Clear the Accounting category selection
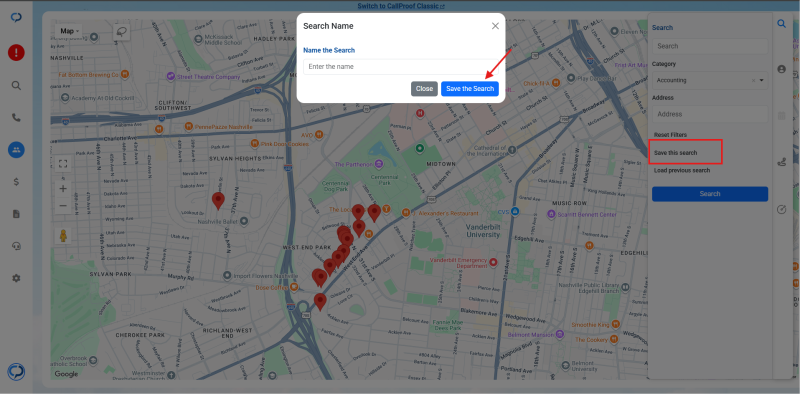 click(753, 80)
